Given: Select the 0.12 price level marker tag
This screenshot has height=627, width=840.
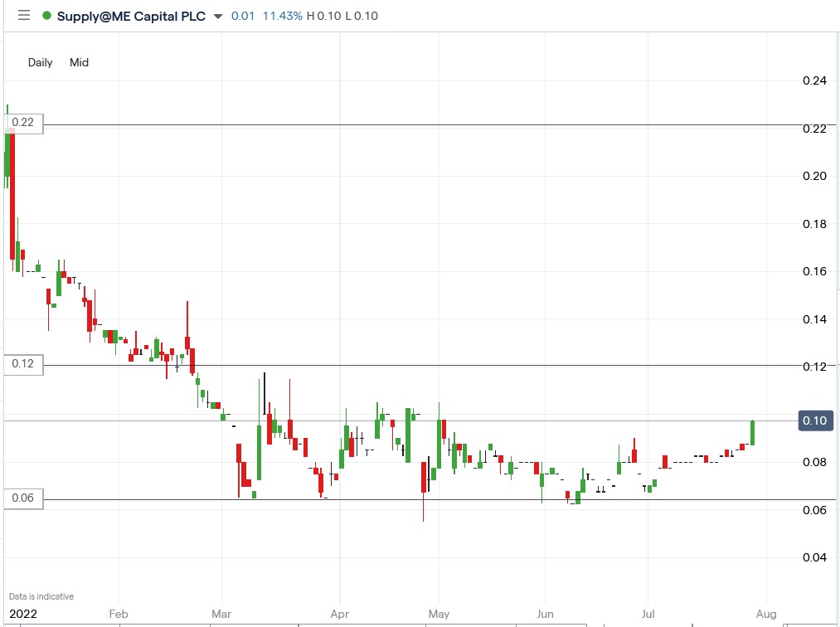Looking at the screenshot, I should [x=22, y=365].
